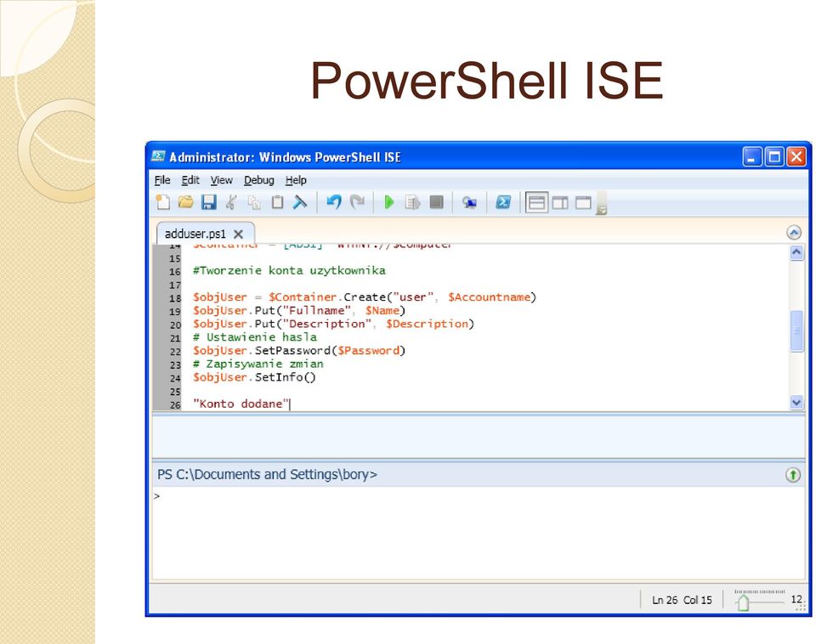
Task: Click line number 22 in the gutter
Action: point(174,351)
